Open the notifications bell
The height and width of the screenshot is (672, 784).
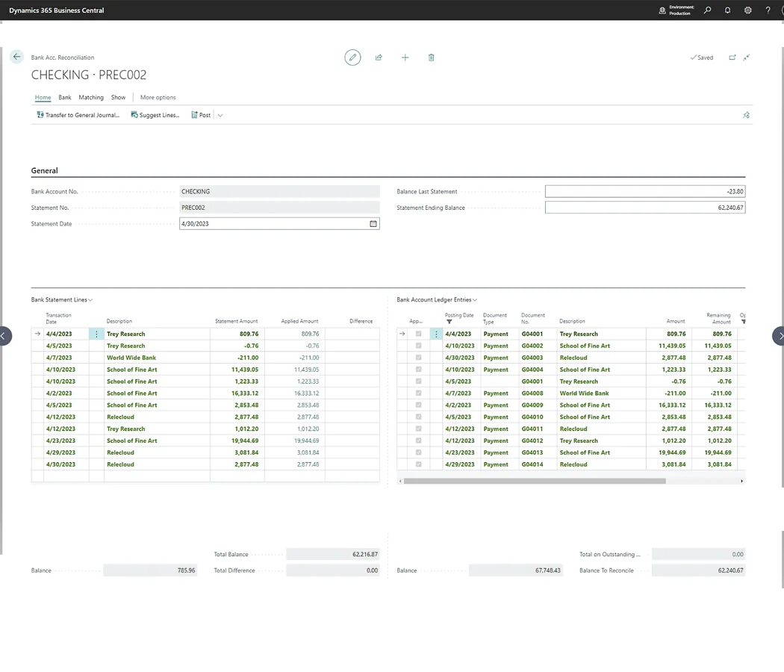click(727, 10)
